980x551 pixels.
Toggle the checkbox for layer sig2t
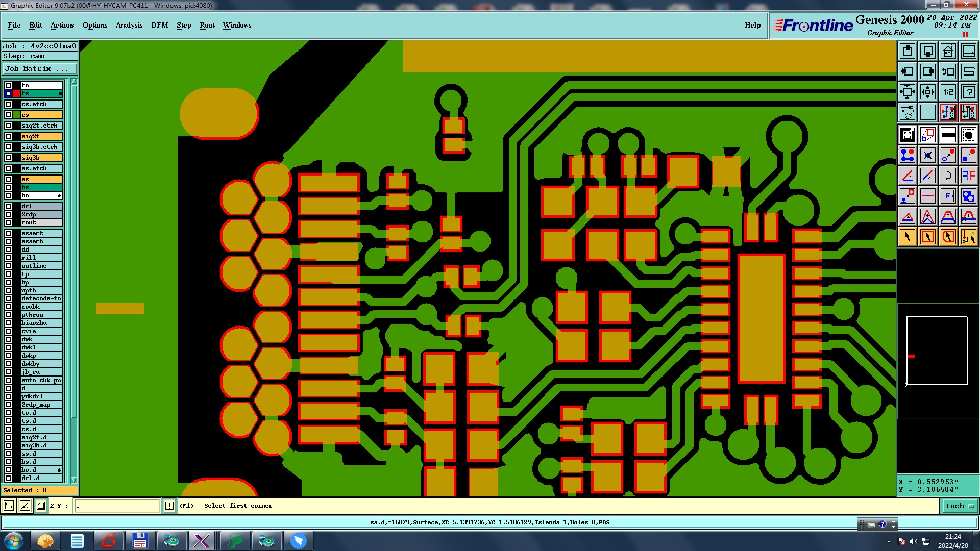tap(8, 136)
